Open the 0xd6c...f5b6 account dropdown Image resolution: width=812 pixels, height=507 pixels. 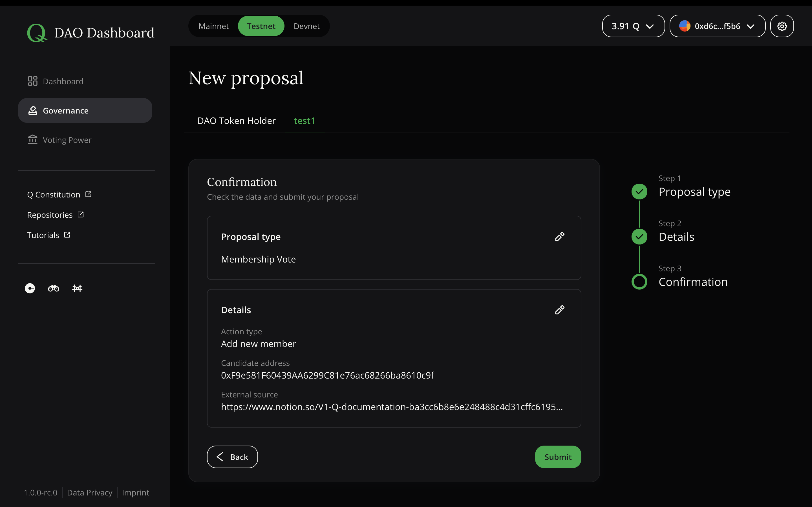point(717,26)
